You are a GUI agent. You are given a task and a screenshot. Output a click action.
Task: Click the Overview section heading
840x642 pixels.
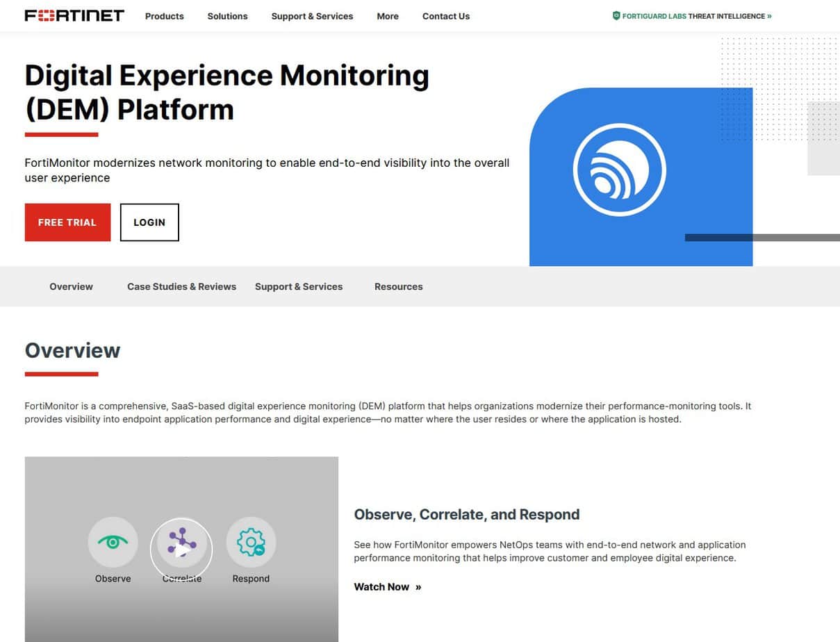(72, 350)
